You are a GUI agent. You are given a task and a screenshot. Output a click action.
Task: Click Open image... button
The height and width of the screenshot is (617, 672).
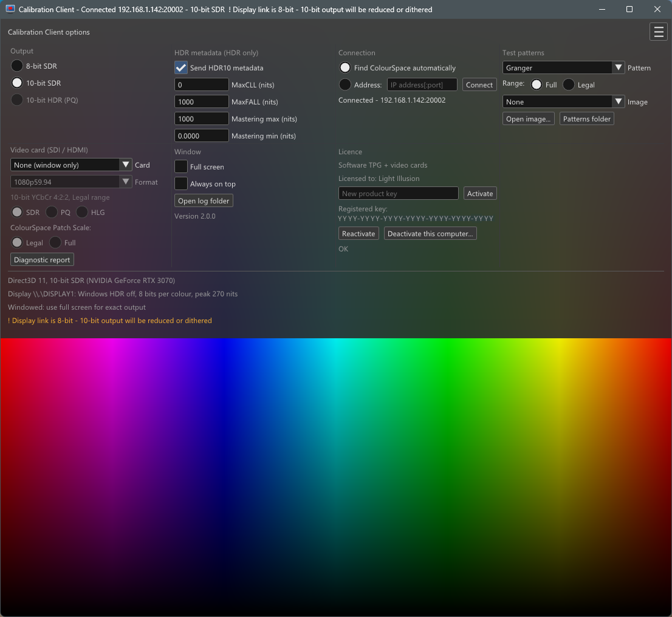[x=529, y=118]
